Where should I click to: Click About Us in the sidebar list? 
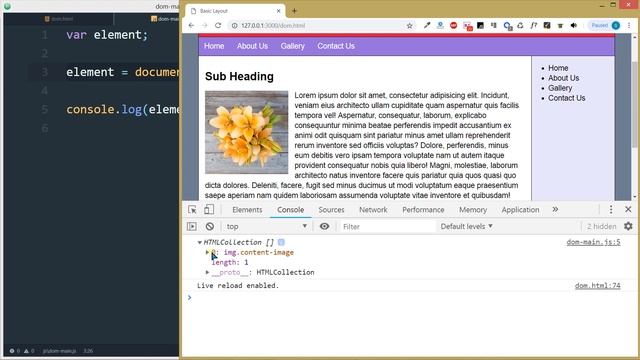tap(563, 78)
